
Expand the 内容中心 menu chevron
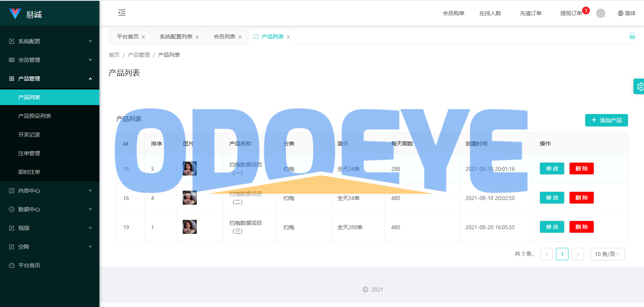[90, 191]
